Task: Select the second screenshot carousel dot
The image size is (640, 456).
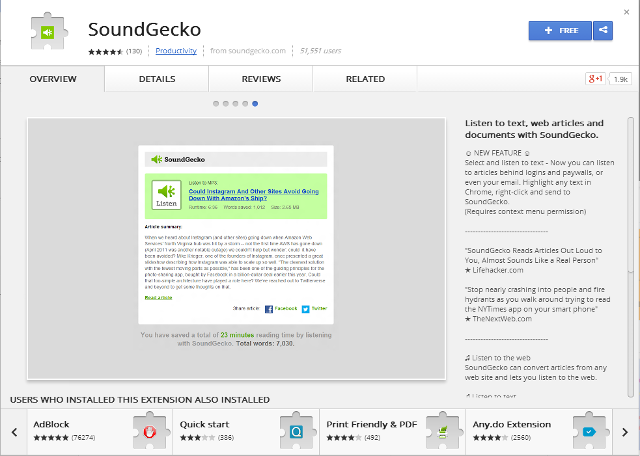Action: pyautogui.click(x=226, y=104)
